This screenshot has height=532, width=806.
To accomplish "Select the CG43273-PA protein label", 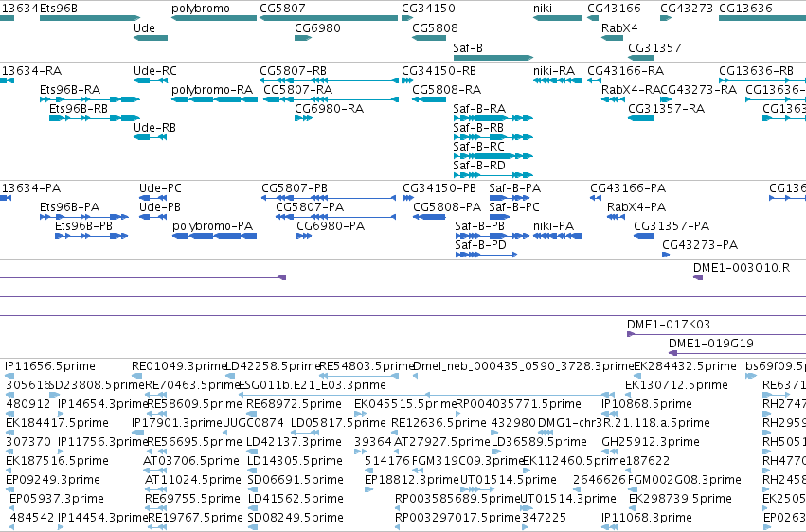I will 700,245.
